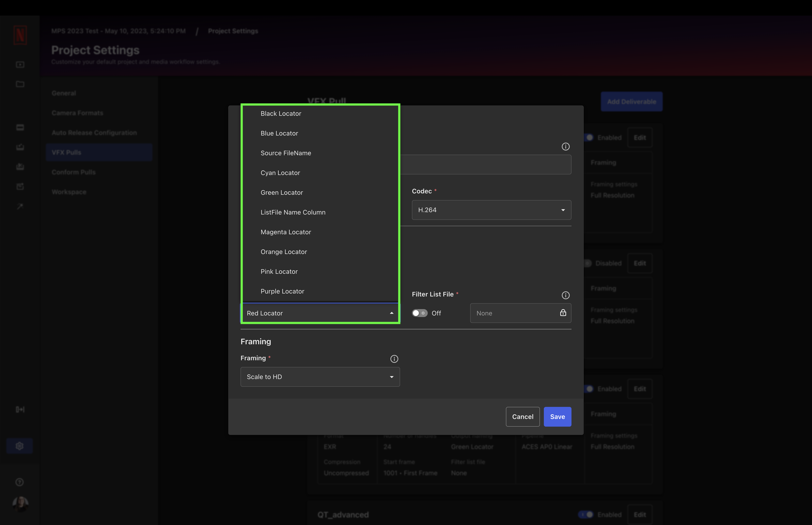The image size is (812, 525).
Task: Select Black Locator from the dropdown list
Action: pos(320,114)
